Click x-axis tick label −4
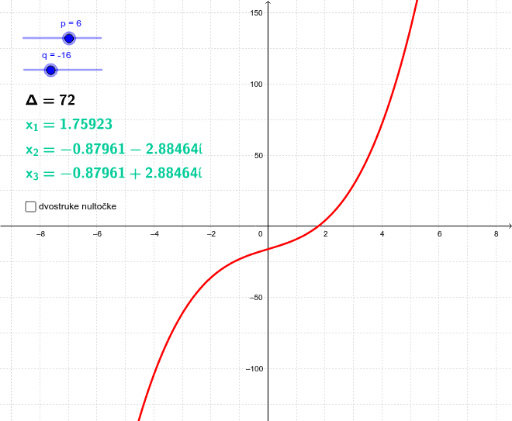The height and width of the screenshot is (421, 512). (x=154, y=234)
